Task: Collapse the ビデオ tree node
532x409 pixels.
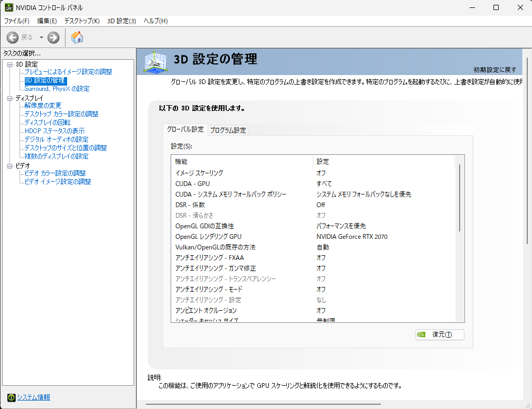Action: [10, 166]
